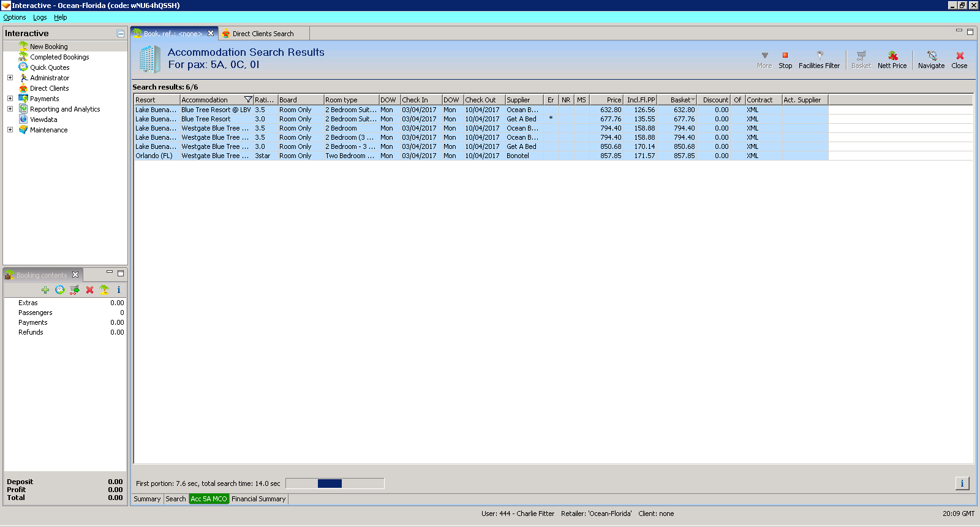Image resolution: width=980 pixels, height=527 pixels.
Task: Click the Quick Quotes clock icon
Action: pyautogui.click(x=23, y=67)
